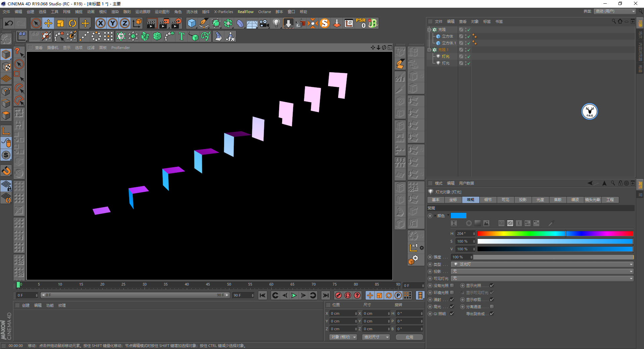Open the Octane menu
The width and height of the screenshot is (644, 349).
pos(265,12)
